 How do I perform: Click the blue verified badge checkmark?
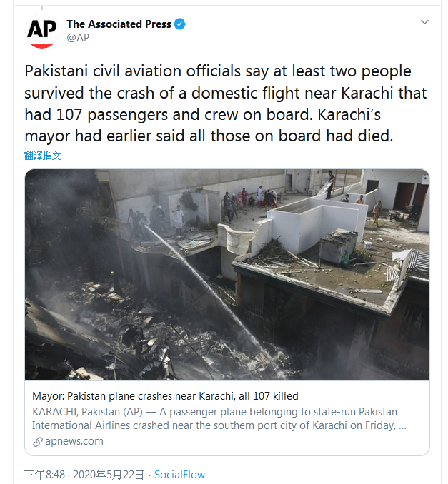(x=180, y=24)
